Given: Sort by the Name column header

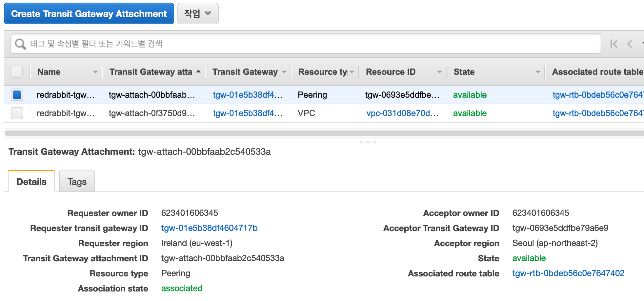Looking at the screenshot, I should point(49,72).
